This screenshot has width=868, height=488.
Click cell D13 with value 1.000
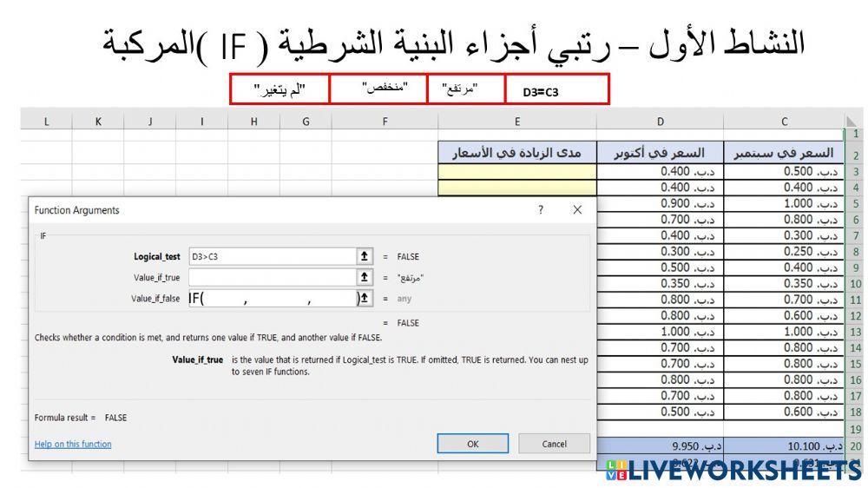(x=660, y=332)
